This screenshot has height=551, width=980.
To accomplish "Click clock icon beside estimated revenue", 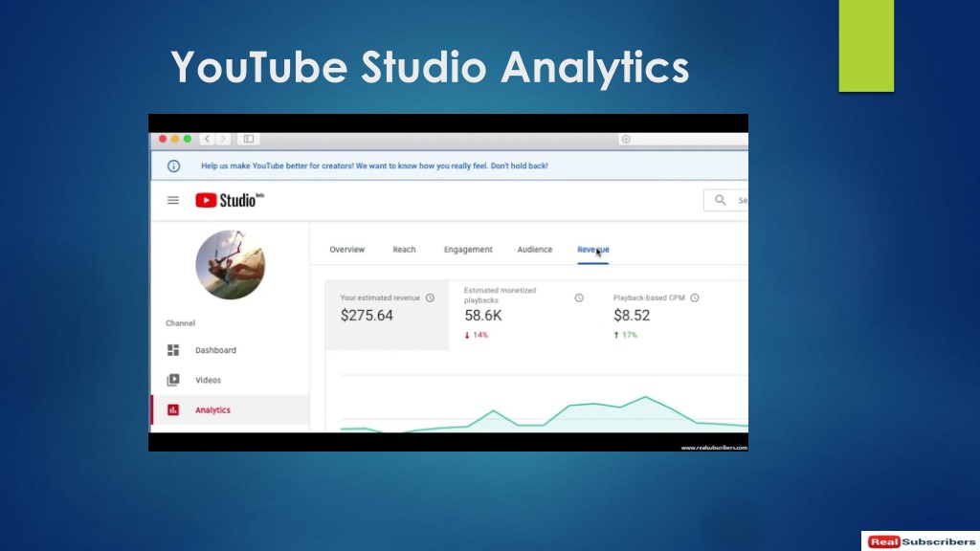I will pyautogui.click(x=430, y=298).
